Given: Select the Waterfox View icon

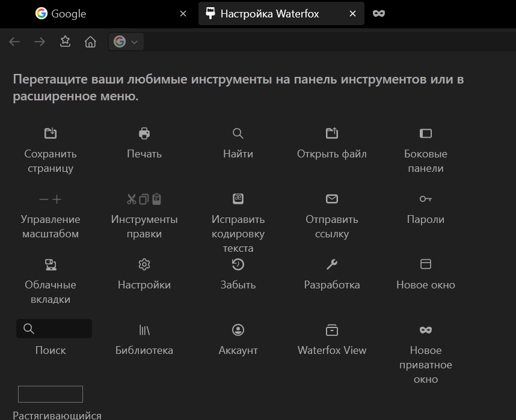Looking at the screenshot, I should (332, 330).
